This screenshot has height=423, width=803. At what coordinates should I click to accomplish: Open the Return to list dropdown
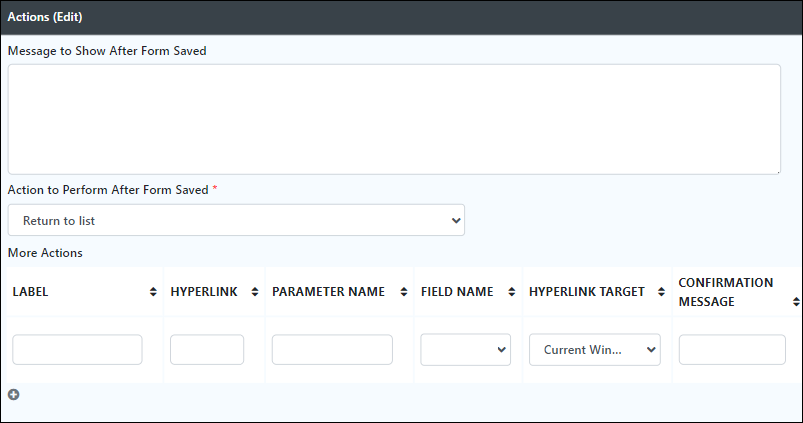tap(236, 220)
